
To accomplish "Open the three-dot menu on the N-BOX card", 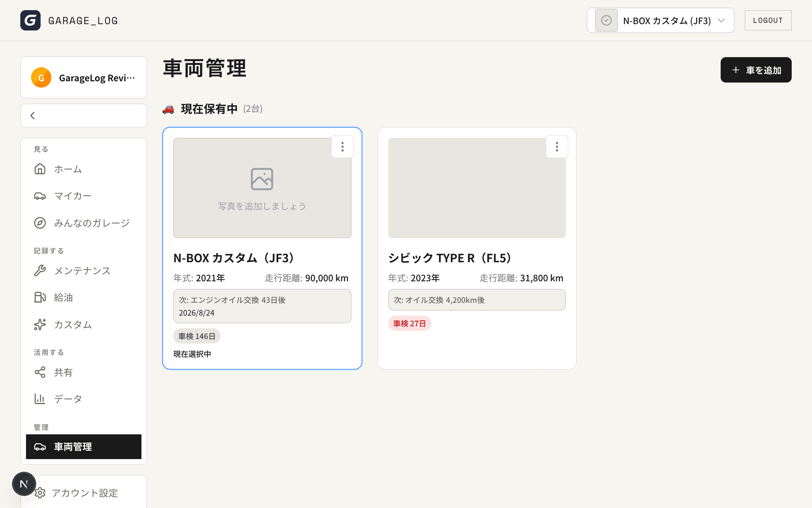I will (x=343, y=146).
